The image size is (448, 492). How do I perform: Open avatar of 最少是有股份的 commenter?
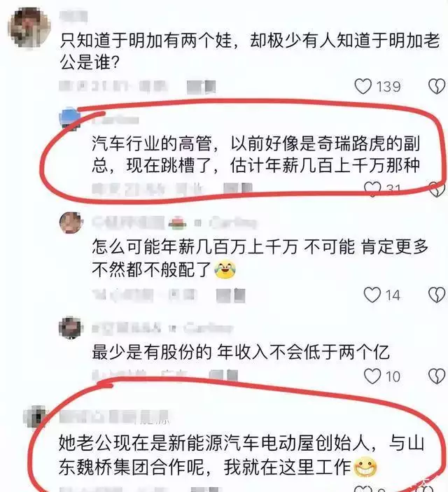click(70, 328)
